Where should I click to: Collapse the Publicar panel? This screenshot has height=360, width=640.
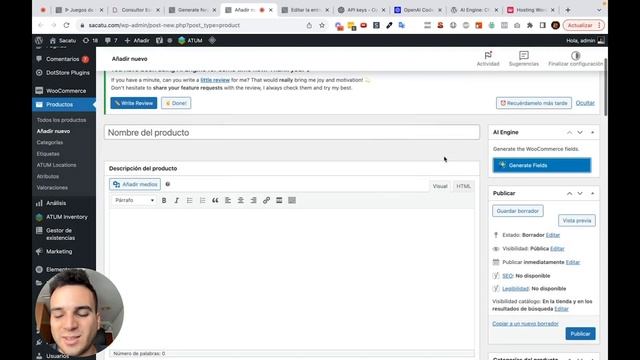click(x=592, y=193)
